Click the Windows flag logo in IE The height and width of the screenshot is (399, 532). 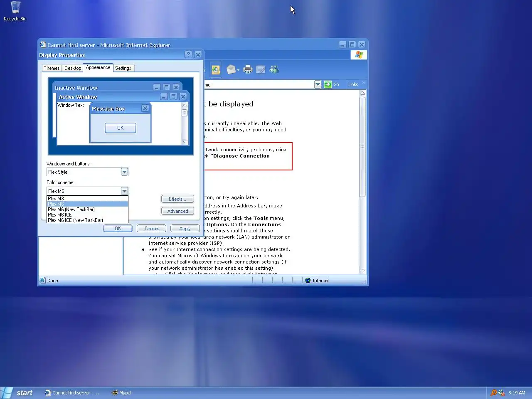point(359,55)
